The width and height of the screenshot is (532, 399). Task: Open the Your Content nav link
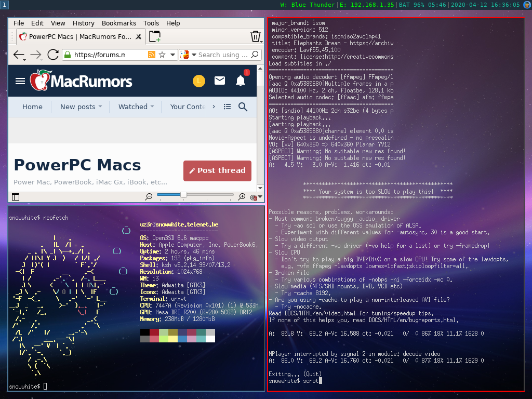coord(188,107)
